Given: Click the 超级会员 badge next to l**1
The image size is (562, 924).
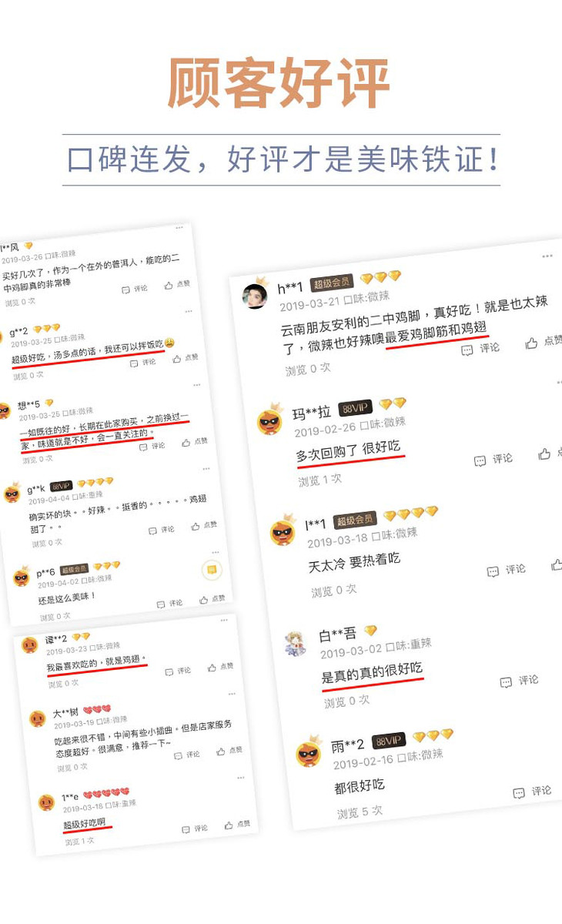Looking at the screenshot, I should (x=354, y=521).
